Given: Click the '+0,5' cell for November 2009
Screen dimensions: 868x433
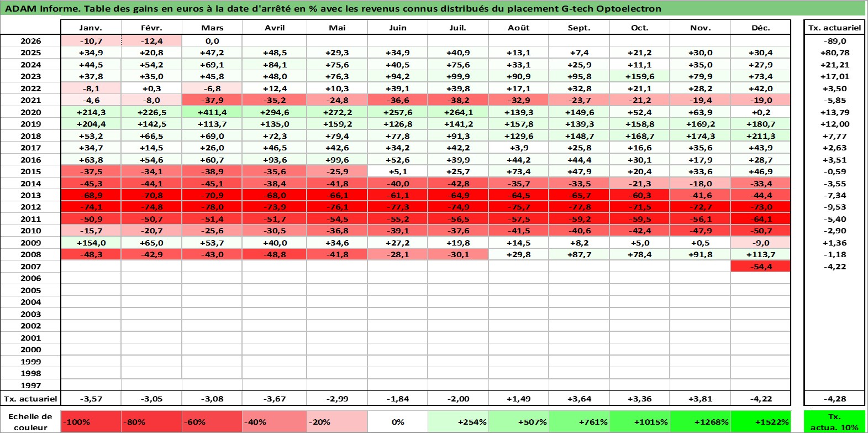Looking at the screenshot, I should (700, 243).
